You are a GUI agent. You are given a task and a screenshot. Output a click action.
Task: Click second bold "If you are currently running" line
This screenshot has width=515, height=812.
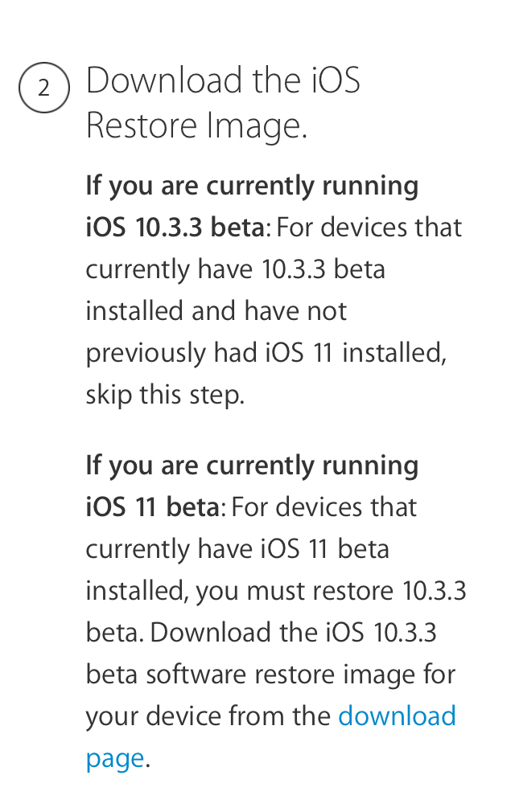(x=252, y=466)
